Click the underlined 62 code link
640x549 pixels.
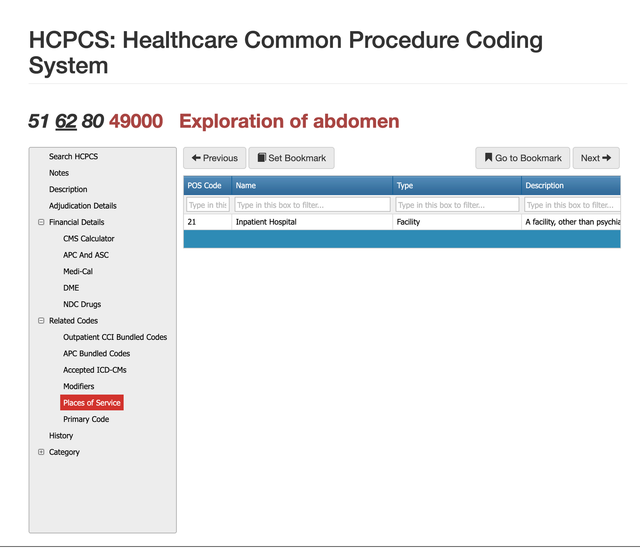66,122
